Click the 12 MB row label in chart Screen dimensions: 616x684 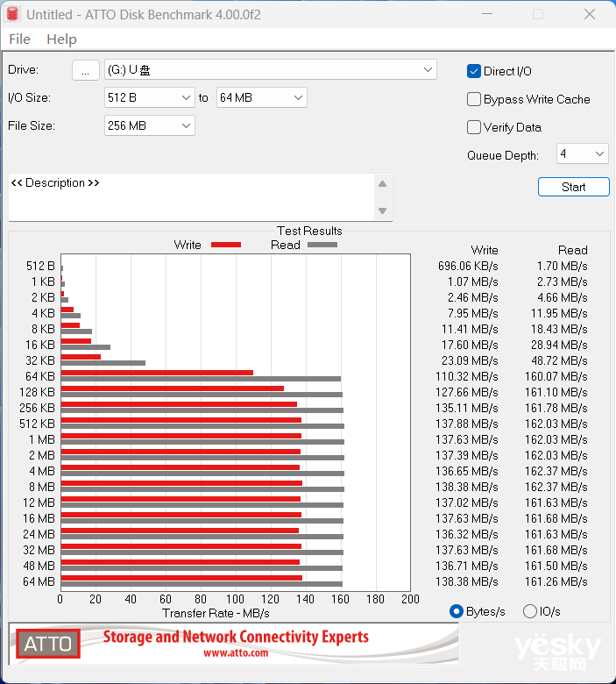(39, 502)
